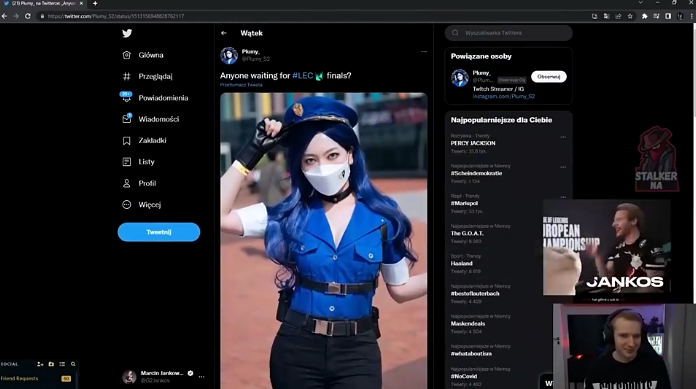Open account menu dots beside Marcin Jankowski
Image resolution: width=696 pixels, height=389 pixels.
click(202, 377)
